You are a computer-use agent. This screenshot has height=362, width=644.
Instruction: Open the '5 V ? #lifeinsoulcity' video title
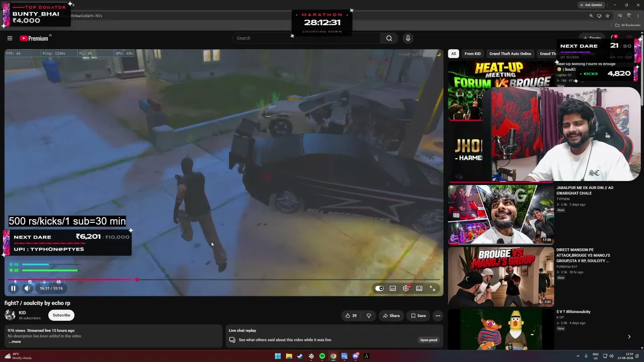click(x=573, y=312)
